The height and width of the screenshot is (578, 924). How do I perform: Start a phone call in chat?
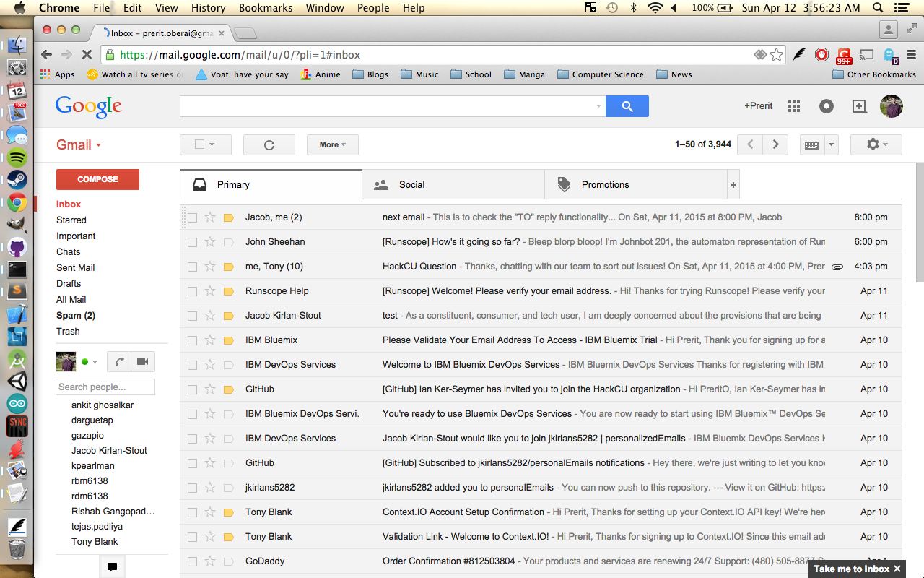click(118, 361)
